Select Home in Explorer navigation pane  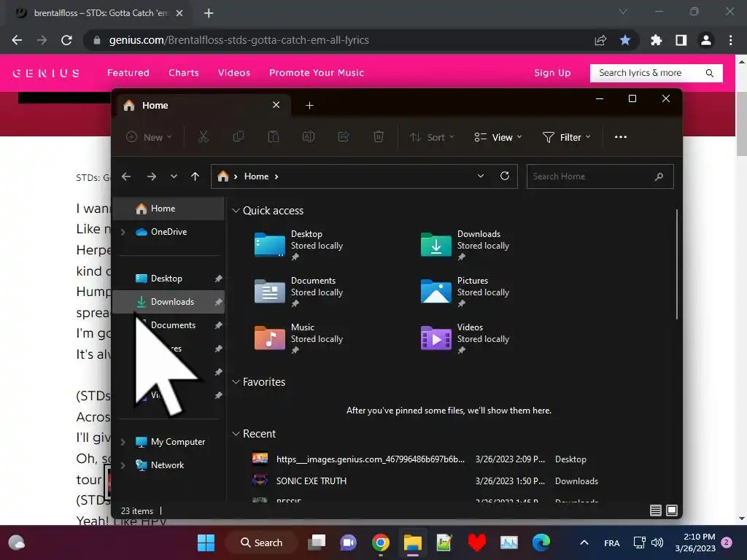point(169,209)
